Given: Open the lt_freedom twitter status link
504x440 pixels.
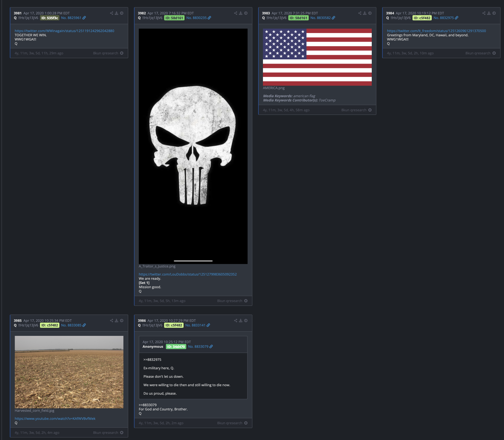Looking at the screenshot, I should pyautogui.click(x=436, y=31).
